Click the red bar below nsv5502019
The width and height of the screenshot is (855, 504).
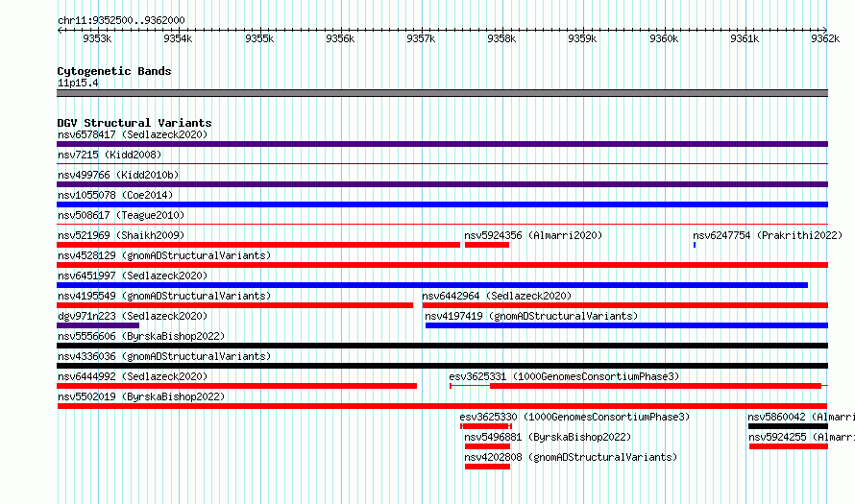click(x=442, y=406)
